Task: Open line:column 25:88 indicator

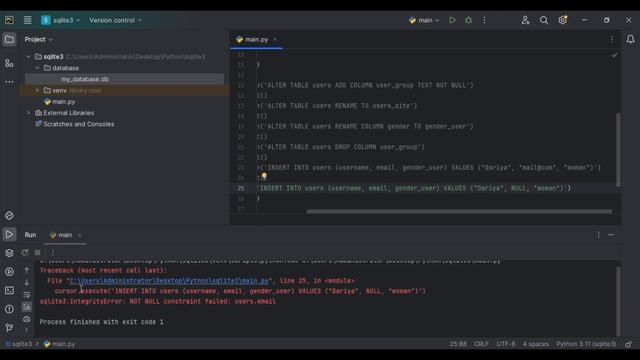Action: tap(458, 344)
